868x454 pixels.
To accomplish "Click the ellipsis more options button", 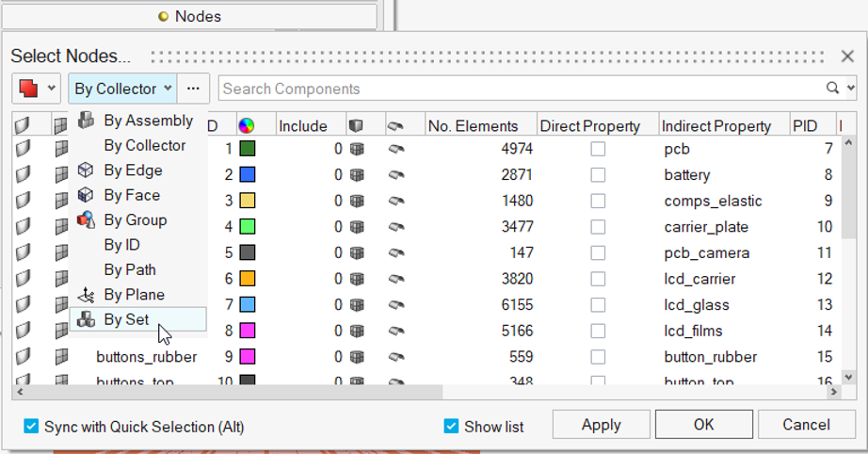I will pos(193,89).
